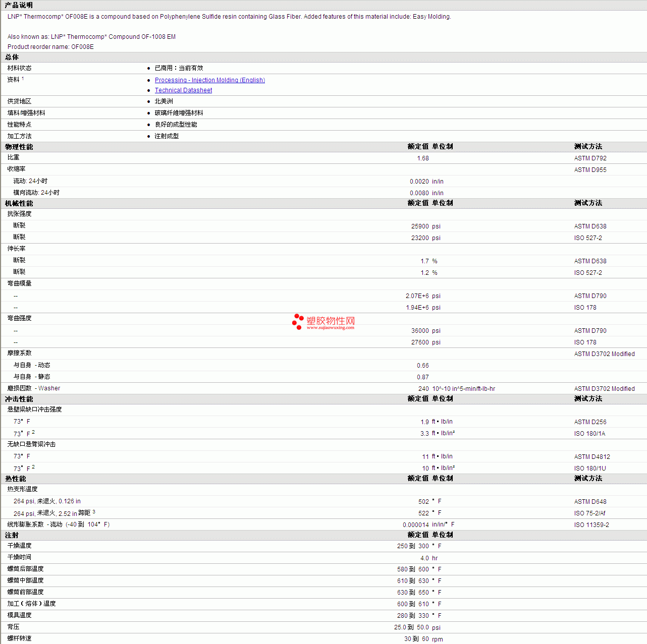Click the ASTM D648 test method
This screenshot has width=647, height=644.
pyautogui.click(x=590, y=502)
